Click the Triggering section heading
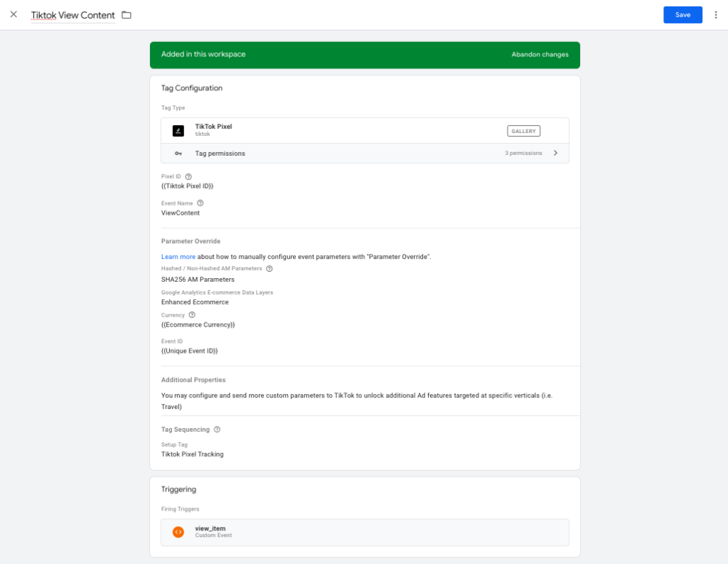728x564 pixels. click(178, 489)
